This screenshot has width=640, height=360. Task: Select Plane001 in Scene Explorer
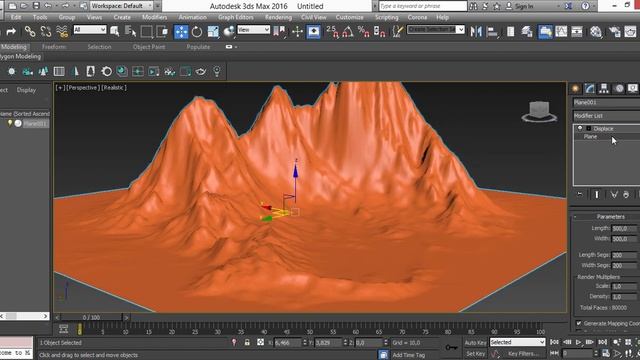click(x=36, y=123)
